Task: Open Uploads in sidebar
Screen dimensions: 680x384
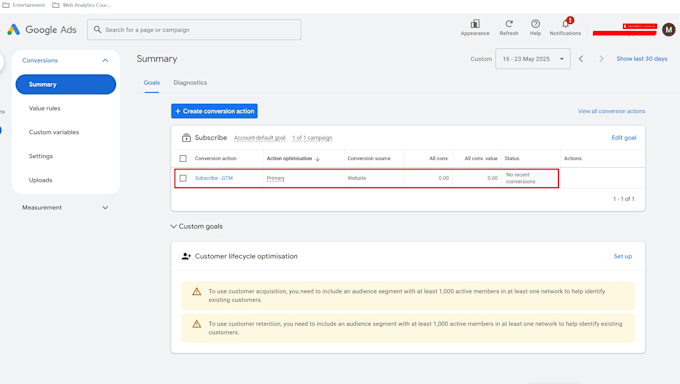Action: (40, 180)
